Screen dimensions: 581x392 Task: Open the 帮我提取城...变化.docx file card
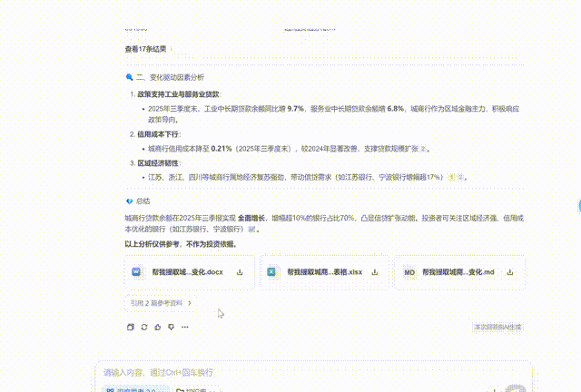point(190,272)
